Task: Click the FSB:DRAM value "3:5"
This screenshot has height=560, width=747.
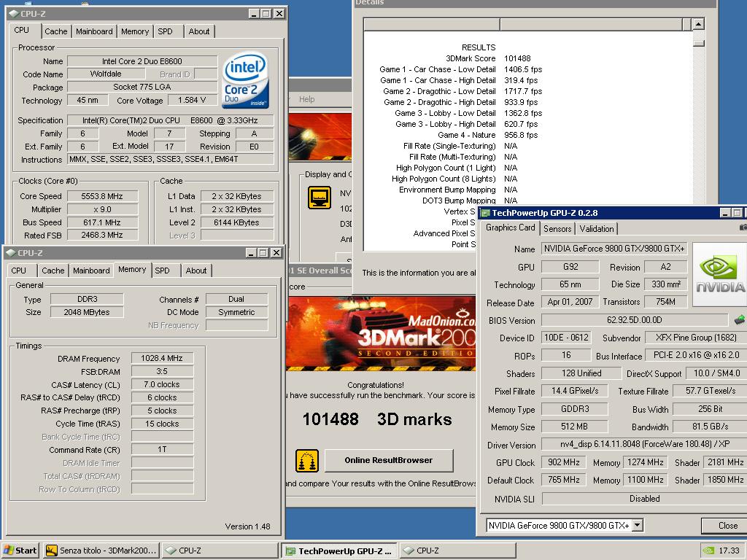Action: (162, 371)
